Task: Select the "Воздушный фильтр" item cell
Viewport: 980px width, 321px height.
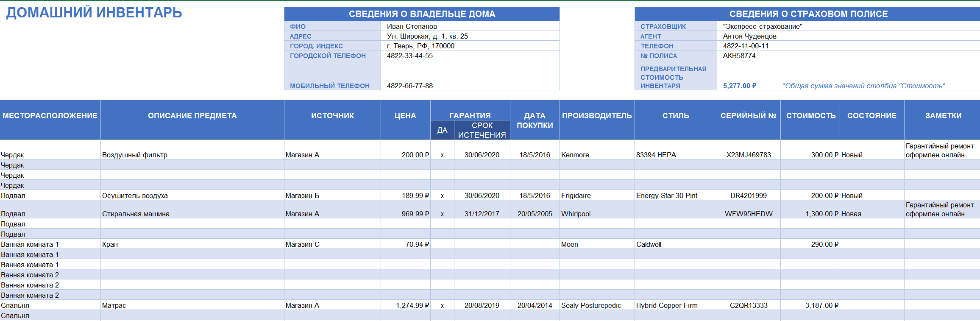Action: [192, 150]
